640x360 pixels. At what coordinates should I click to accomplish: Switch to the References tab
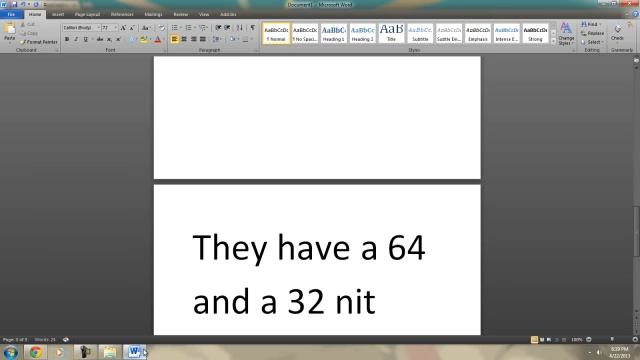pyautogui.click(x=122, y=14)
